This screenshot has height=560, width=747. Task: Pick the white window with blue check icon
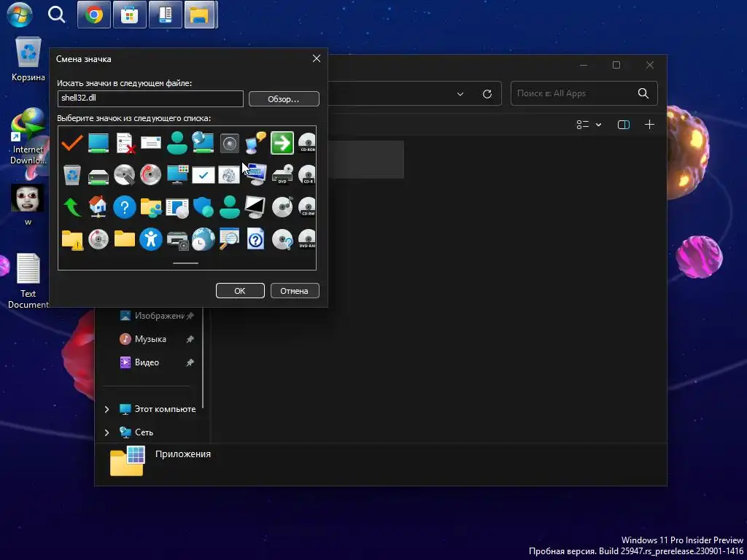pos(203,175)
